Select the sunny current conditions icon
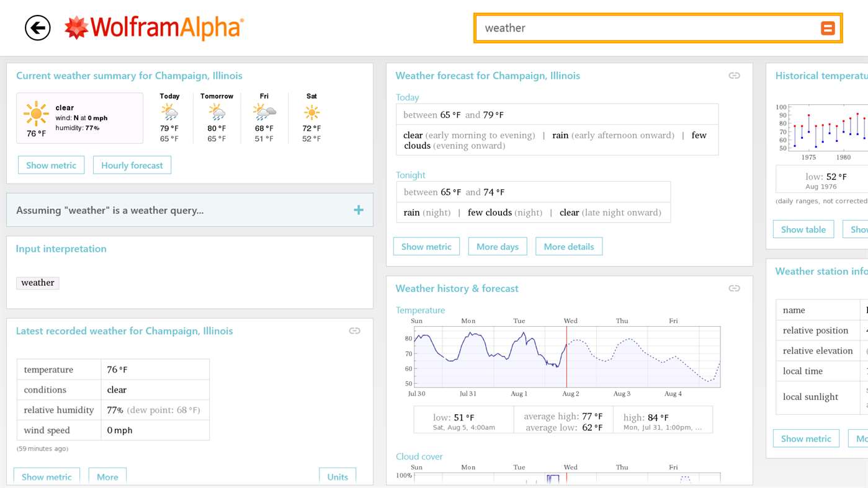 click(36, 113)
